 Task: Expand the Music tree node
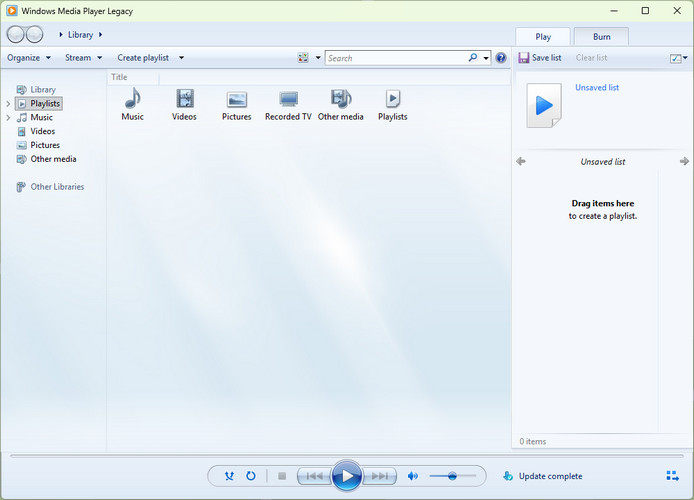tap(8, 117)
